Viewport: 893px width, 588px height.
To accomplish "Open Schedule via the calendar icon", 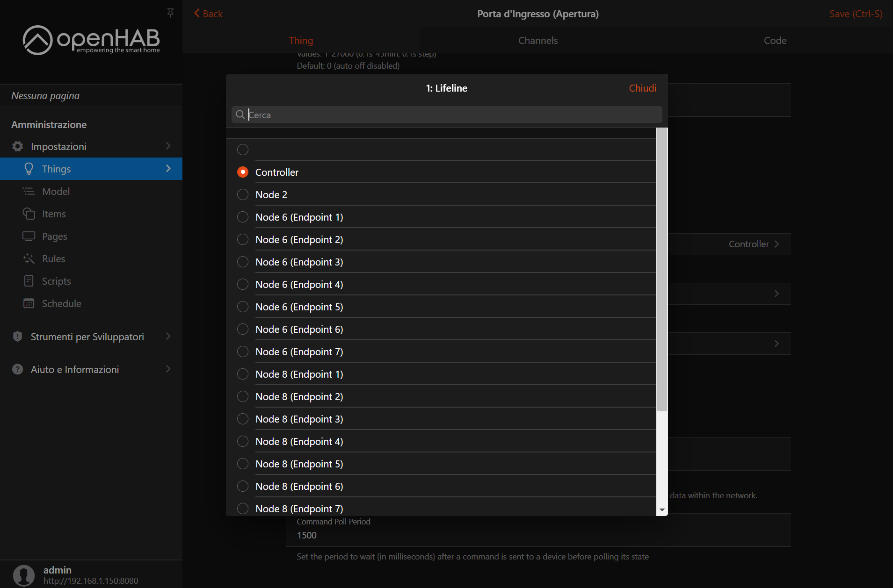I will tap(29, 303).
